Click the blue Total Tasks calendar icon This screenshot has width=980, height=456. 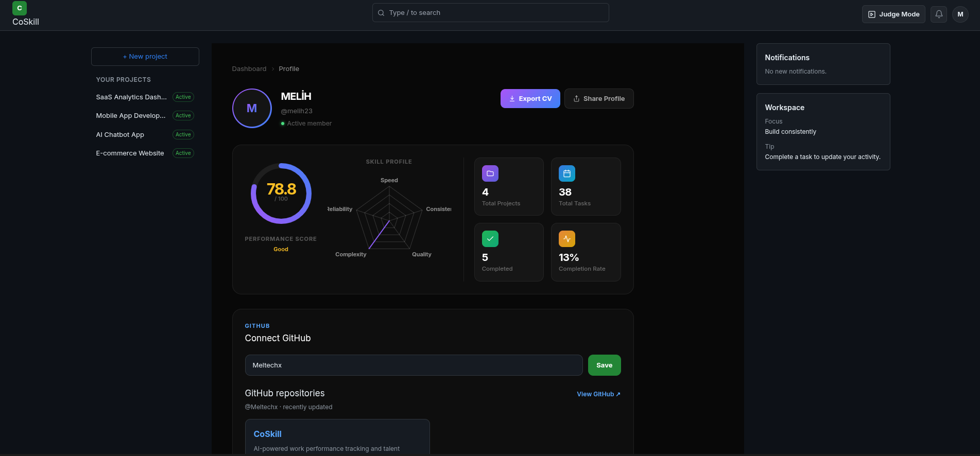point(567,173)
